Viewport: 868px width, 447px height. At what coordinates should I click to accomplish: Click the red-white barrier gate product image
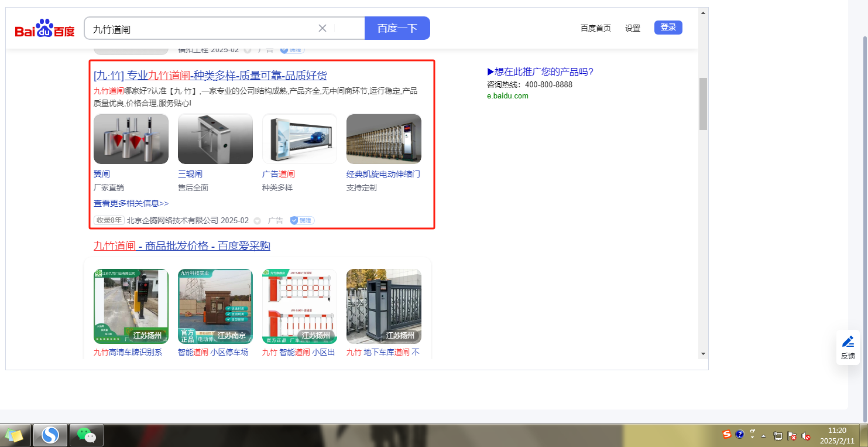[300, 306]
